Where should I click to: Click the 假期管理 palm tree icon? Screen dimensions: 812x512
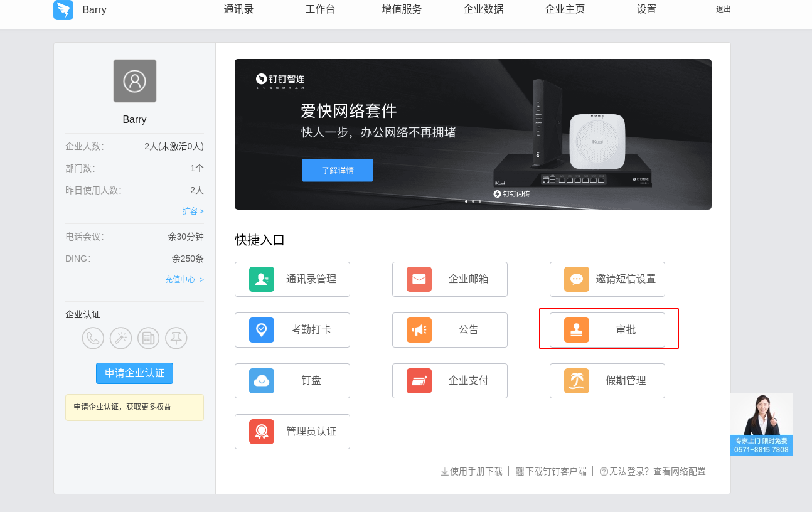[577, 381]
